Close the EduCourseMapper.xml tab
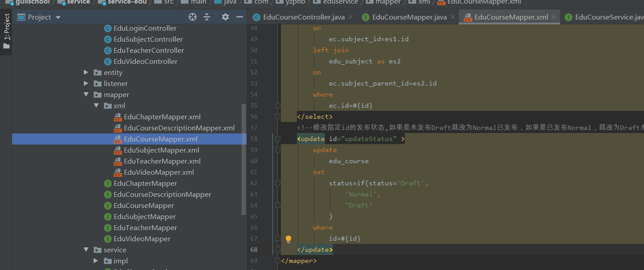Viewport: 644px width, 270px height. 553,17
